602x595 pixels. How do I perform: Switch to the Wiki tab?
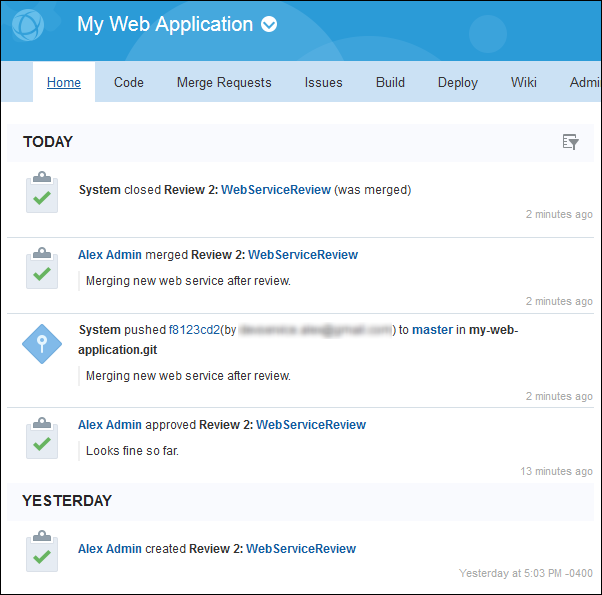[524, 83]
